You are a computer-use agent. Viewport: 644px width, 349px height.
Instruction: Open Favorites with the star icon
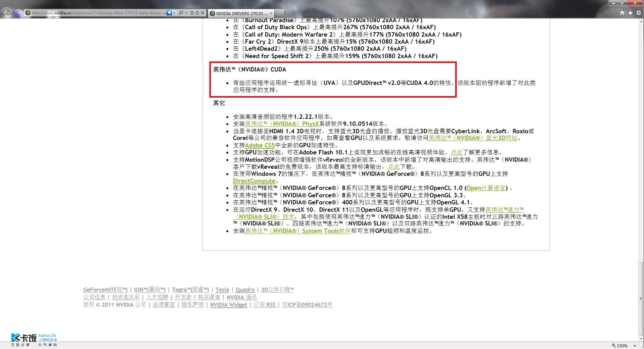tap(630, 13)
